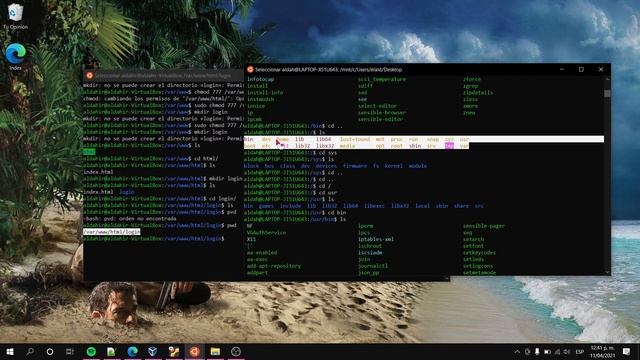The width and height of the screenshot is (640, 360).
Task: Click 'games' in the usr listing
Action: pos(266,206)
